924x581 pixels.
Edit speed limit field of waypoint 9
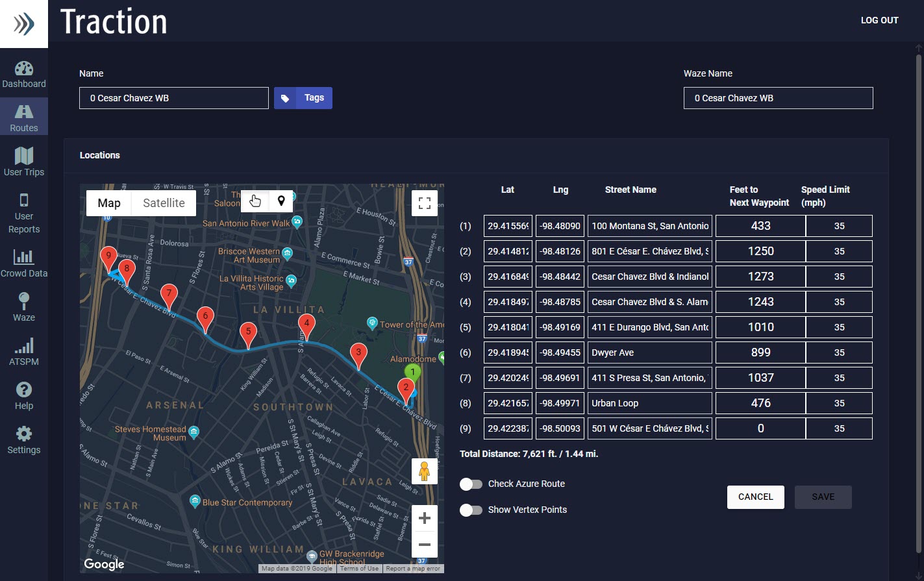[840, 428]
